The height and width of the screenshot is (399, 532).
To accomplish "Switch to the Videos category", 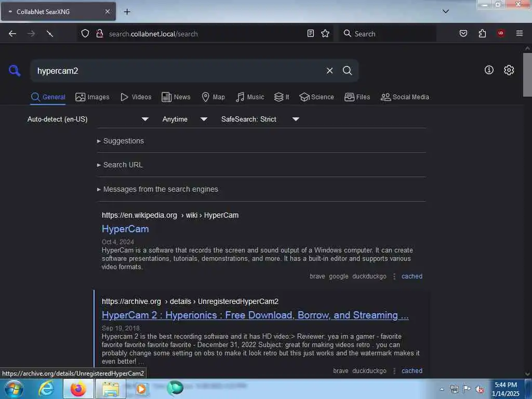I will (x=136, y=97).
